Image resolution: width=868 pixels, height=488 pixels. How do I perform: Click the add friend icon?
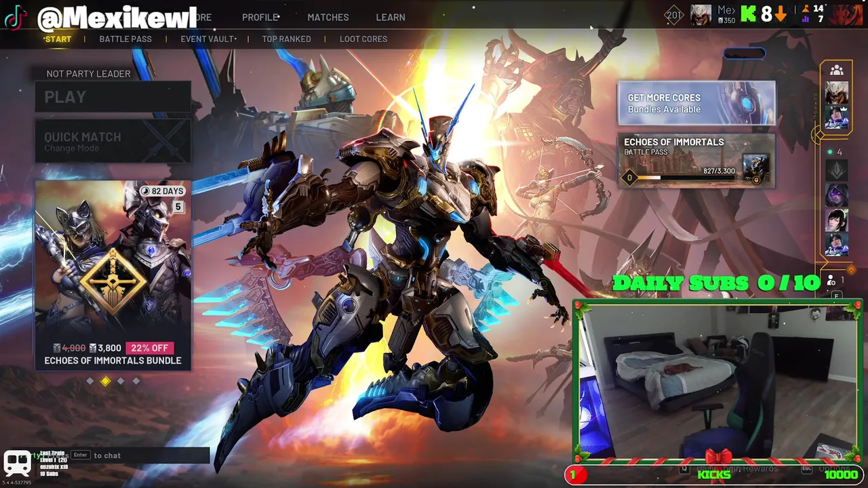(831, 280)
